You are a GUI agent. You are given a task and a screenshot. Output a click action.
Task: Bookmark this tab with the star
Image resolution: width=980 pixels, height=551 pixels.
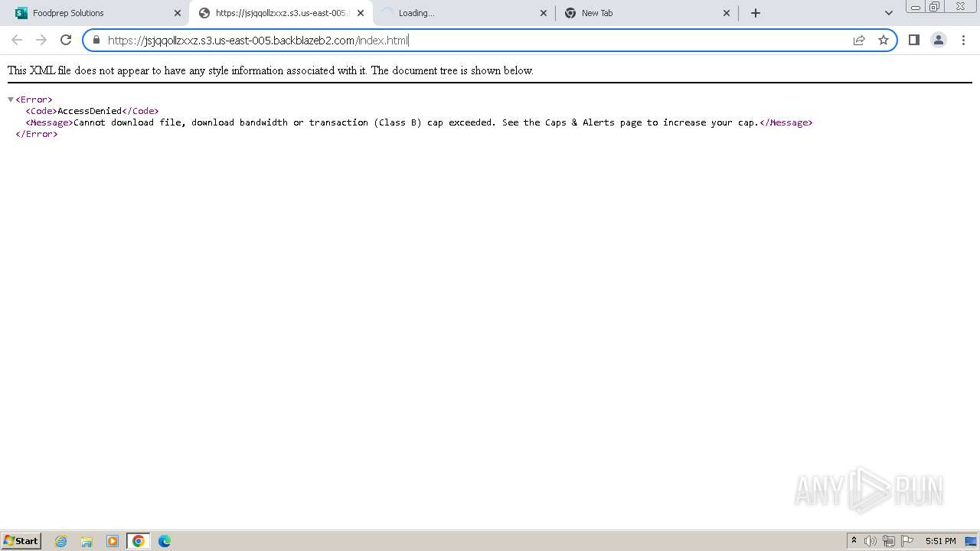[x=884, y=40]
